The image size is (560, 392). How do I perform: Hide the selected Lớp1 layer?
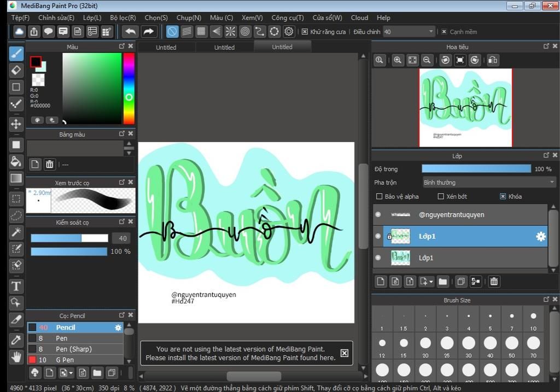378,236
